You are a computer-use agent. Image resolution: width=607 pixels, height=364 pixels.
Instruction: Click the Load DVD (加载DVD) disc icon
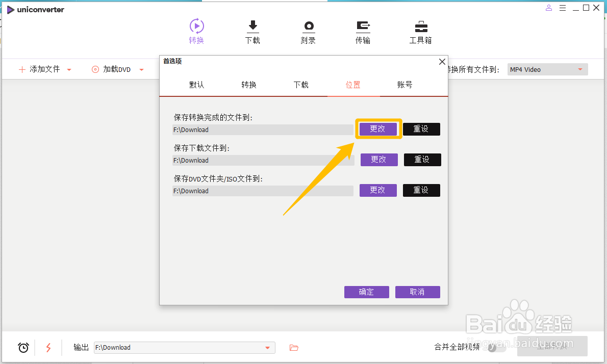95,69
